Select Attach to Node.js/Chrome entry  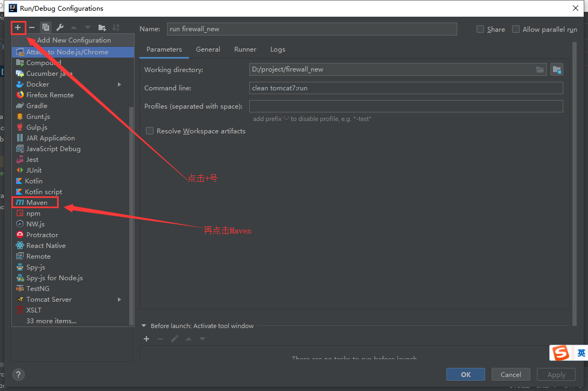(x=73, y=52)
